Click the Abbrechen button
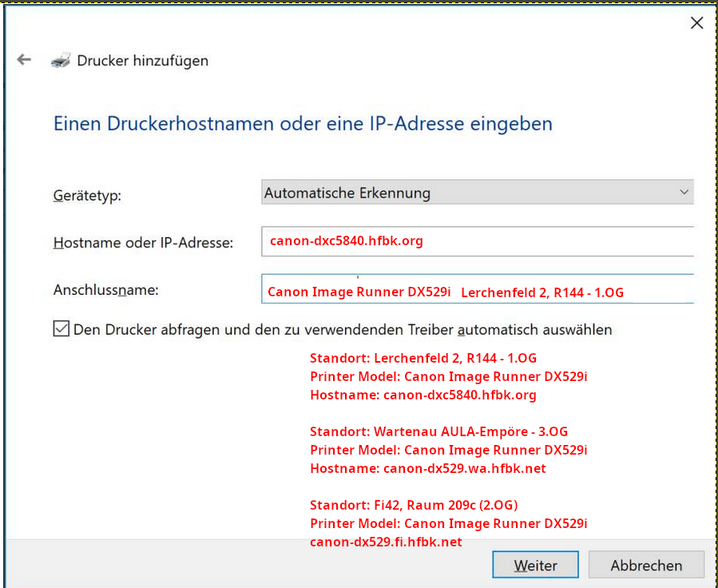The image size is (718, 588). [646, 565]
